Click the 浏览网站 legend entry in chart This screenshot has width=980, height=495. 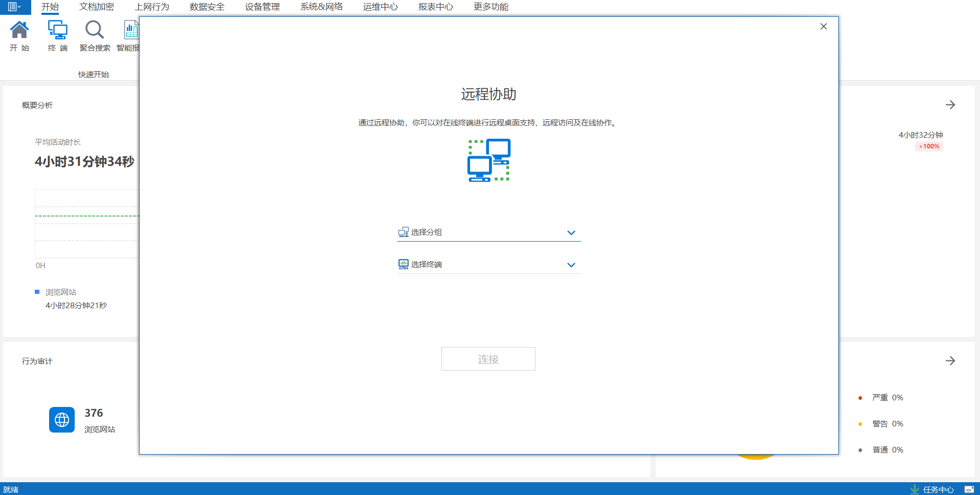[60, 292]
